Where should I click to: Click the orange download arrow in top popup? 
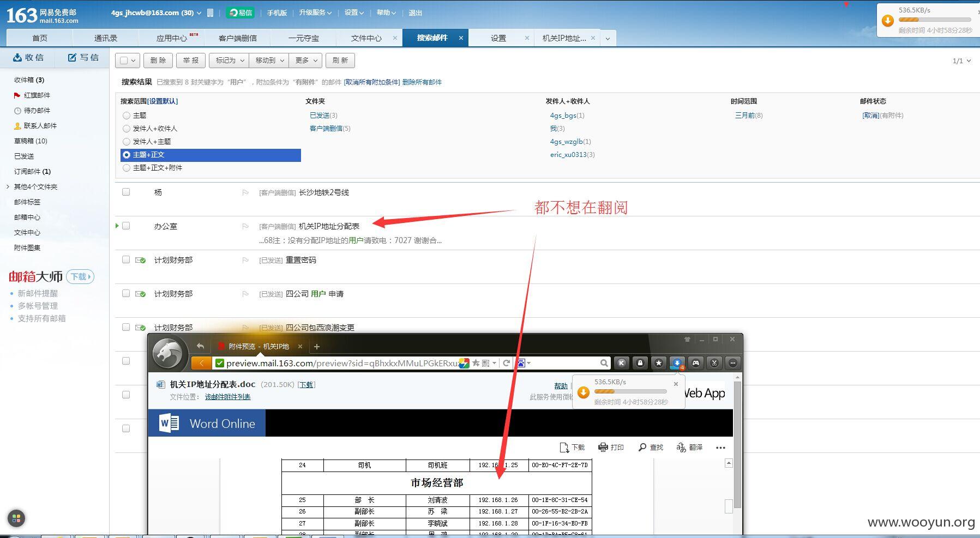(x=888, y=21)
